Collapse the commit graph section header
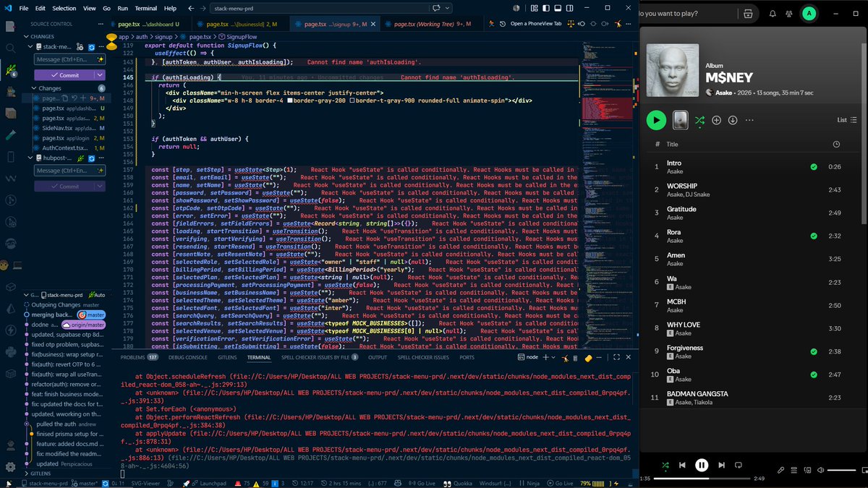 [26, 295]
